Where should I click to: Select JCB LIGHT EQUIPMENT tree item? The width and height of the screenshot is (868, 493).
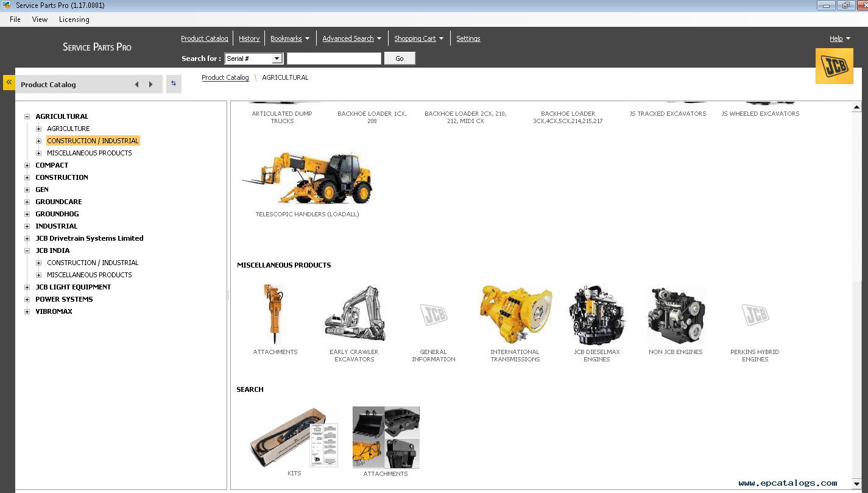point(73,287)
